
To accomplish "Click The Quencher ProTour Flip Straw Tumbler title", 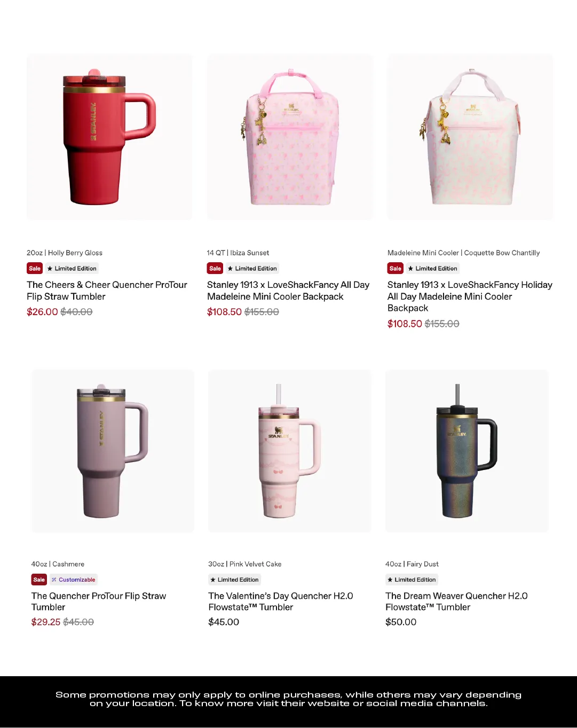I will click(x=99, y=601).
